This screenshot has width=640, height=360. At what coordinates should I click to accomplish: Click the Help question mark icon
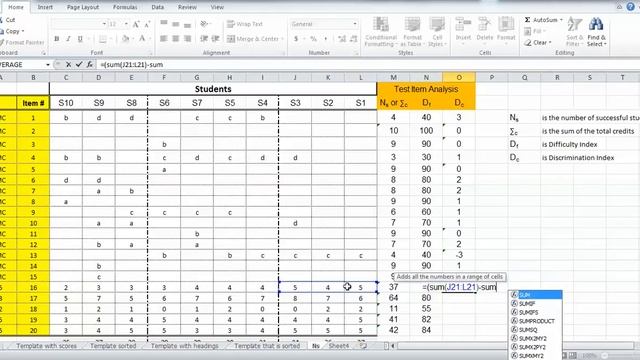[x=630, y=7]
